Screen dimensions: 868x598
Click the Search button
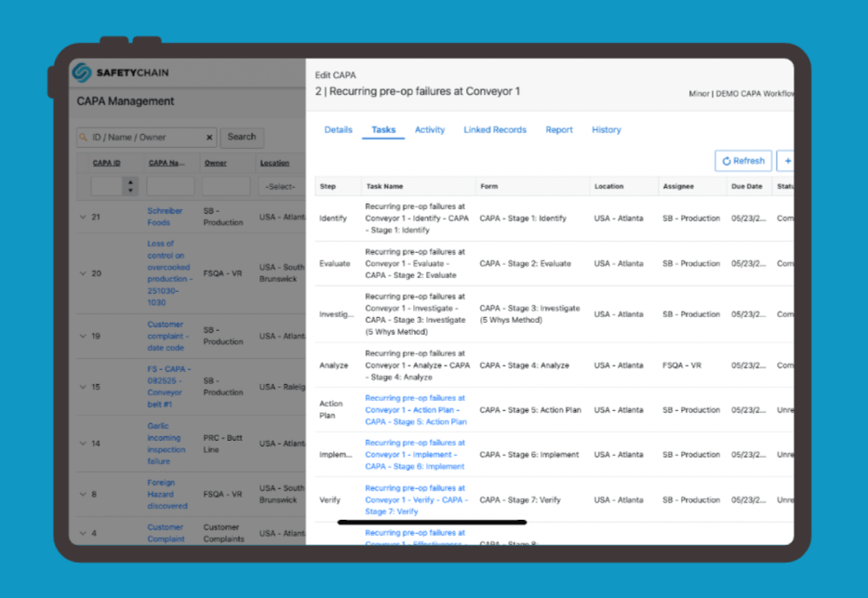[242, 137]
